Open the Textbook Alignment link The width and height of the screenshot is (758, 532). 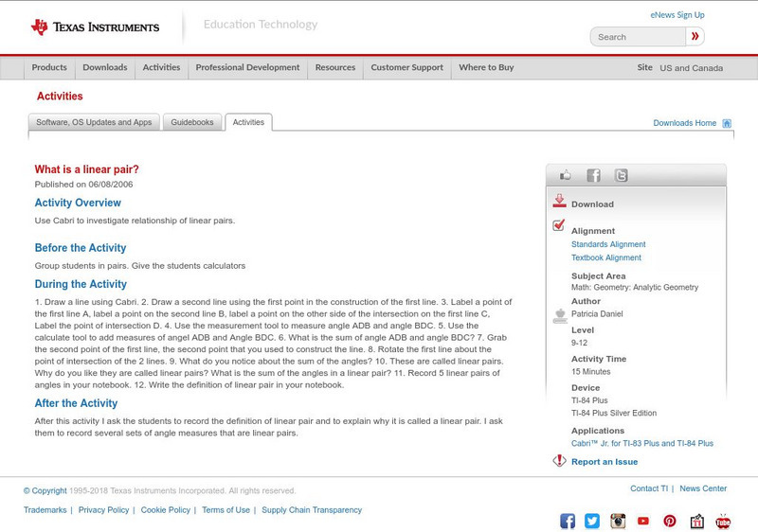[x=606, y=257]
